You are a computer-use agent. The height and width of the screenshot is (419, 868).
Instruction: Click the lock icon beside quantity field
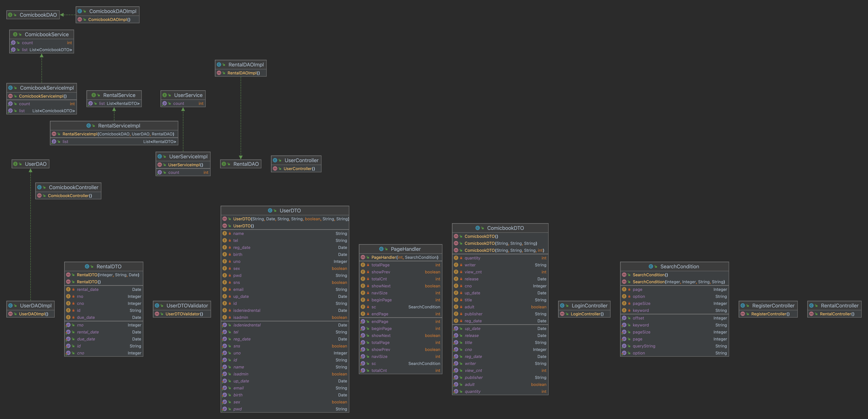click(461, 258)
